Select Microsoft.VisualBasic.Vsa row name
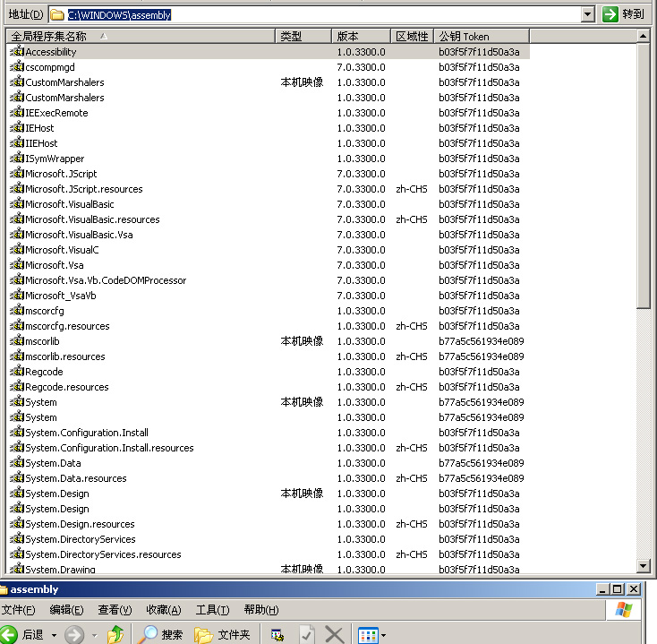The height and width of the screenshot is (644, 657). tap(79, 235)
